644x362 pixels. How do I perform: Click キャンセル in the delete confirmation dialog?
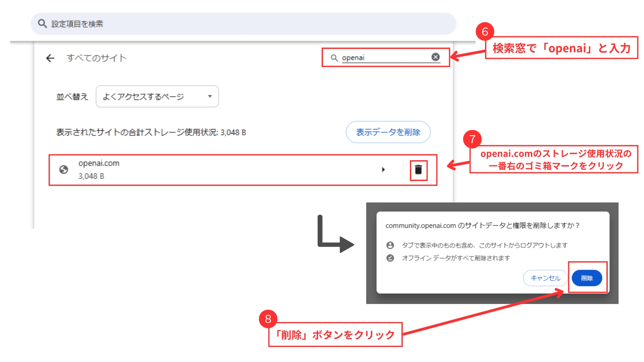545,278
